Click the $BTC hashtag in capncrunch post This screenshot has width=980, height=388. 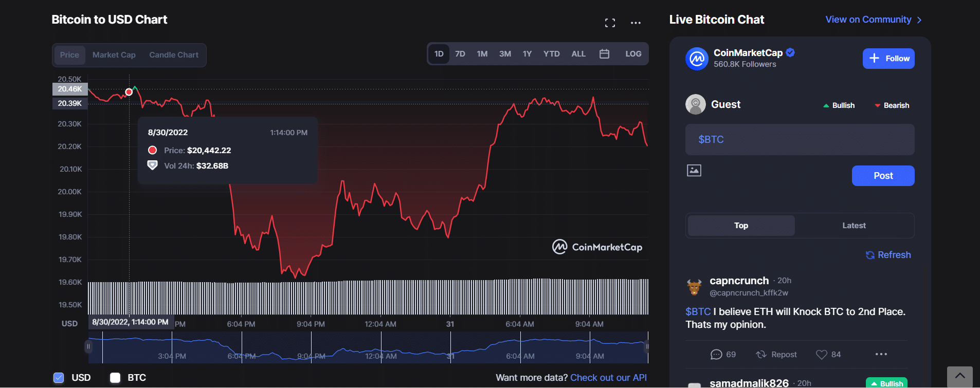(698, 312)
